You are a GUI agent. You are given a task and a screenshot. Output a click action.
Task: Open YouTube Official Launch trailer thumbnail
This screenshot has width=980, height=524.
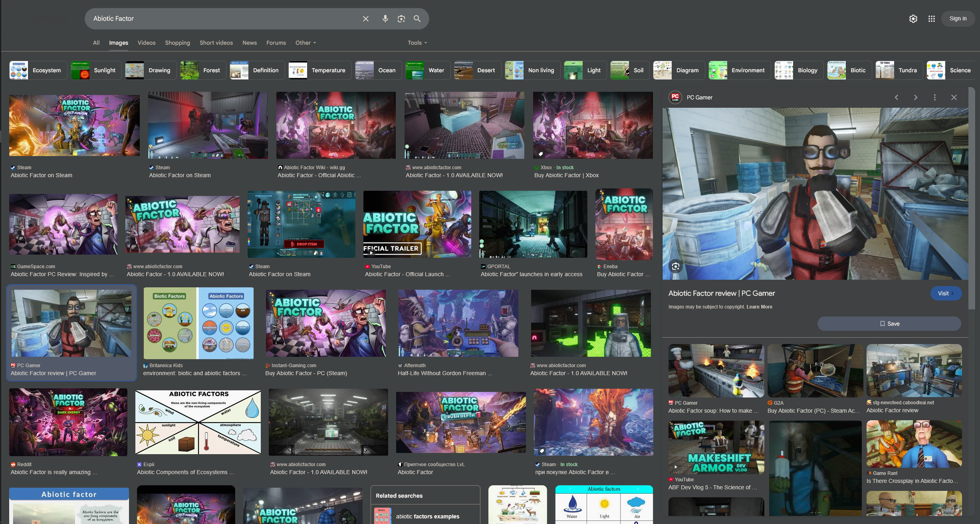[x=417, y=224]
